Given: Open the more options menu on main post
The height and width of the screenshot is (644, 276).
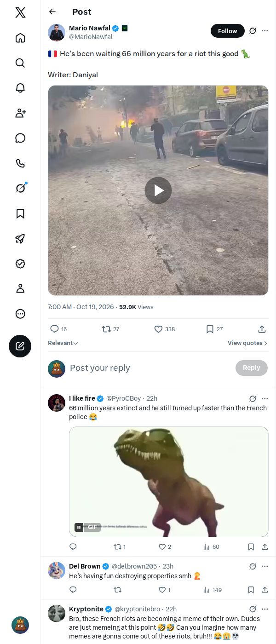Looking at the screenshot, I should (265, 31).
